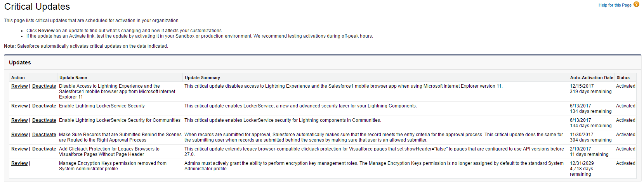Screen dimensions: 644x192
Task: Click the Updates section heading
Action: pyautogui.click(x=20, y=62)
